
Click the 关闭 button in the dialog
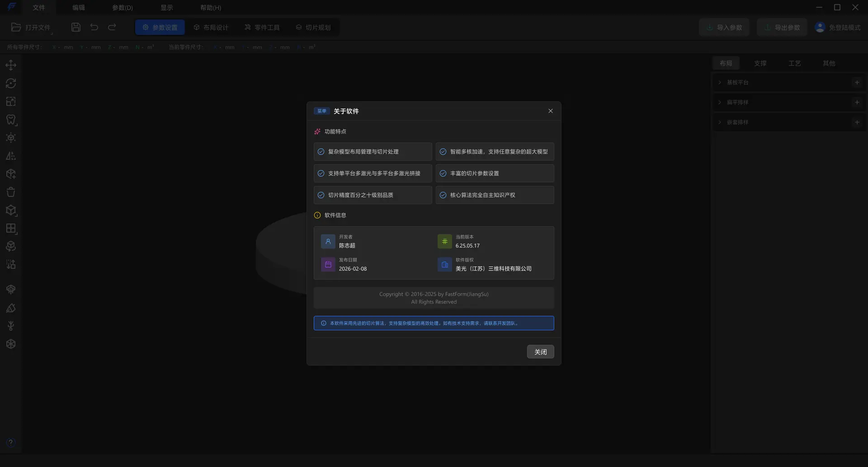(540, 352)
